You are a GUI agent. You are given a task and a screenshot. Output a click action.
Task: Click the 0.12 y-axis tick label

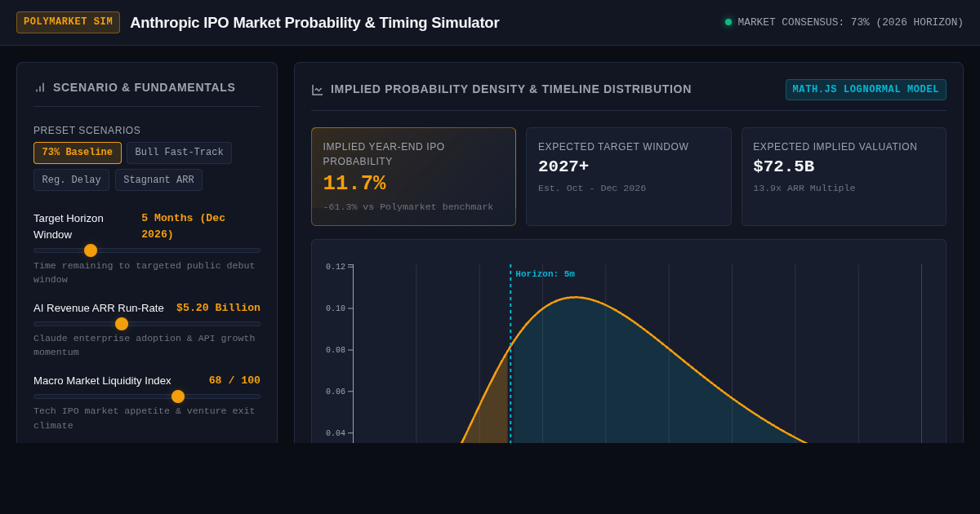point(336,267)
